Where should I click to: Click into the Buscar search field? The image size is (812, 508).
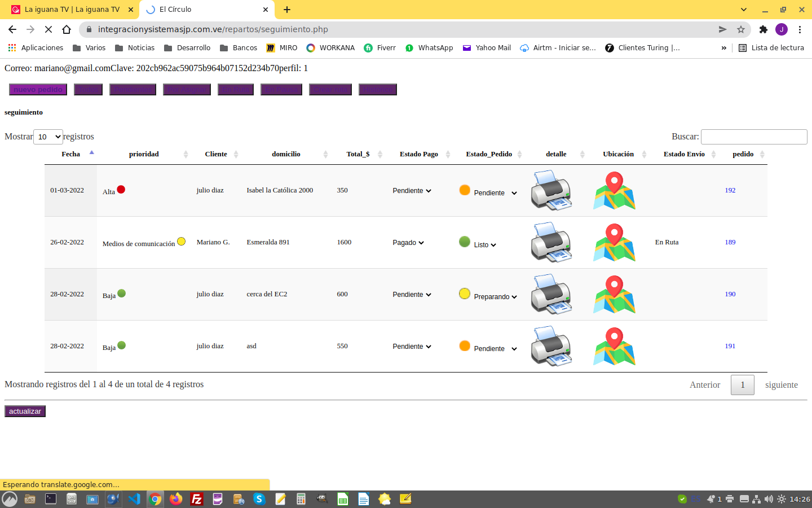(x=753, y=137)
